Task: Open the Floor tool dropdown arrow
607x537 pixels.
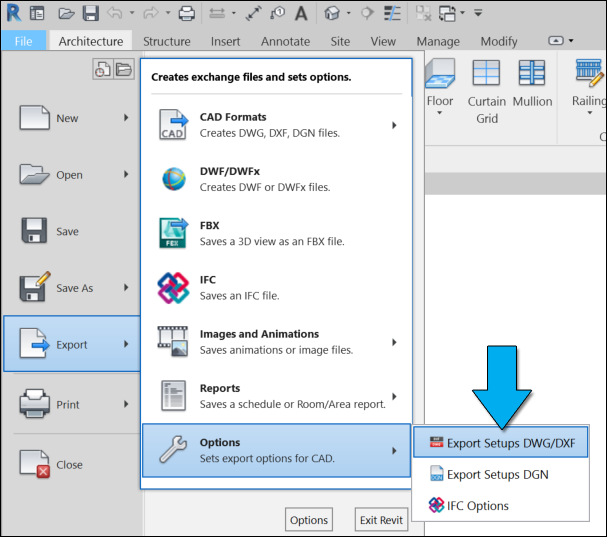Action: coord(440,114)
